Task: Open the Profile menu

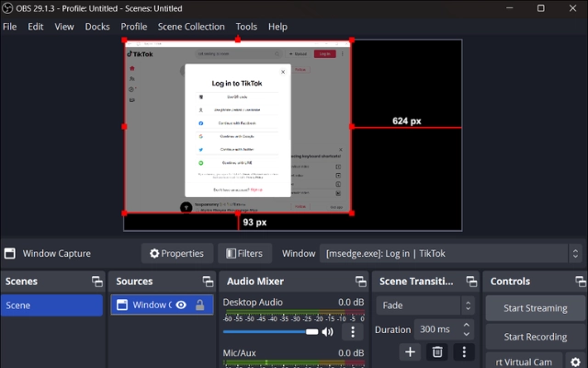Action: [134, 27]
